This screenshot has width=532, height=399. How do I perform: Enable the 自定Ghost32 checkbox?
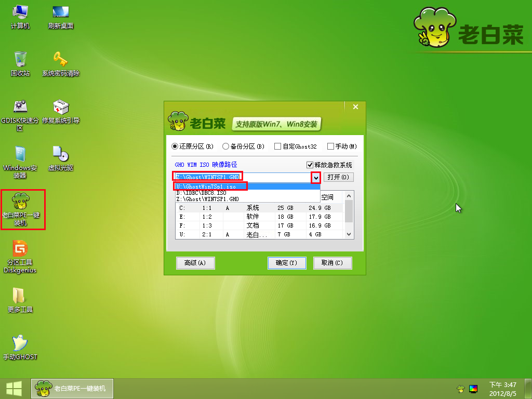coord(278,147)
